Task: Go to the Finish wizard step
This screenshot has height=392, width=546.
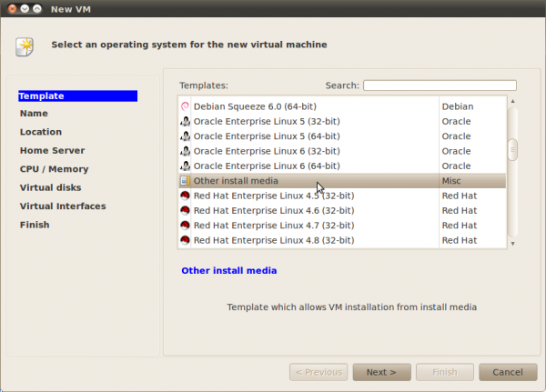Action: point(35,225)
